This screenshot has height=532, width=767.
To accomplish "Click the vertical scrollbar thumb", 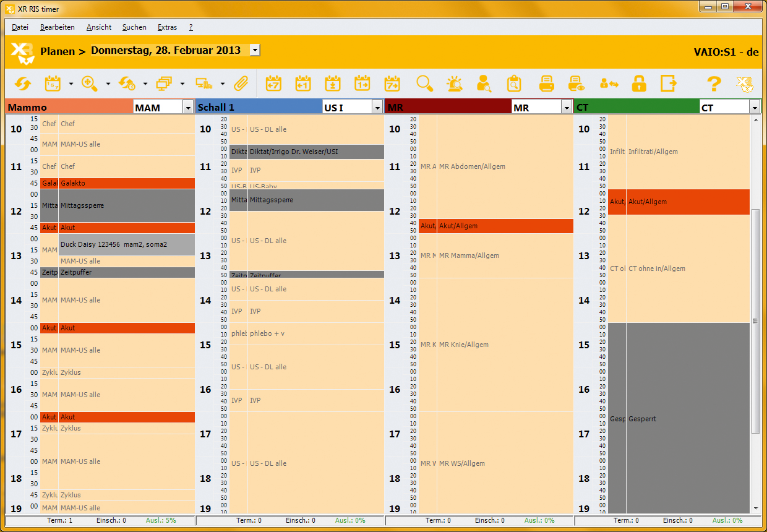I will pyautogui.click(x=755, y=320).
